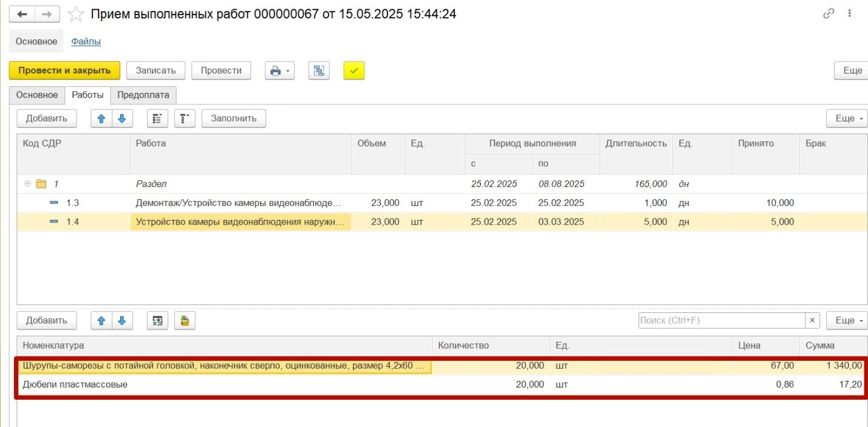Screen dimensions: 868x427
Task: Click Провести и закрыть button
Action: [64, 70]
